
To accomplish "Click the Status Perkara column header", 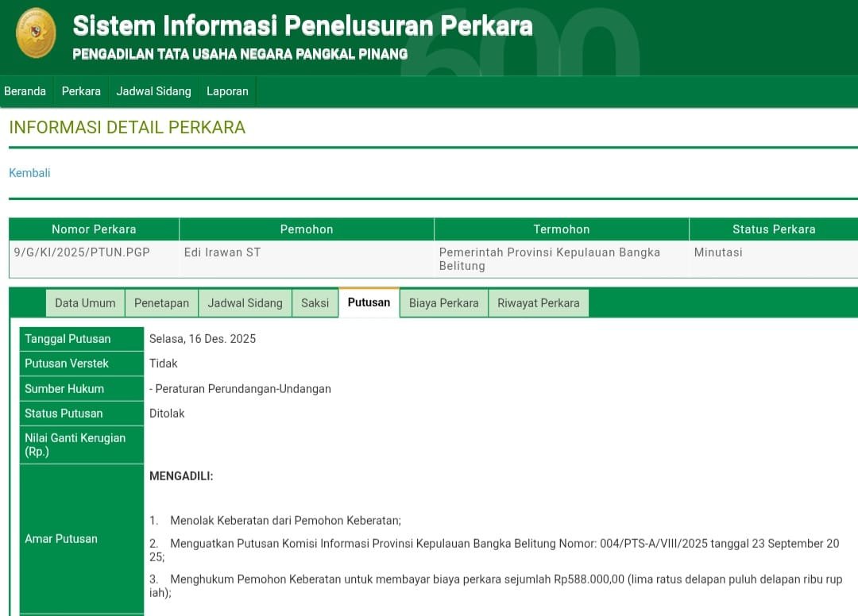I will [x=773, y=229].
